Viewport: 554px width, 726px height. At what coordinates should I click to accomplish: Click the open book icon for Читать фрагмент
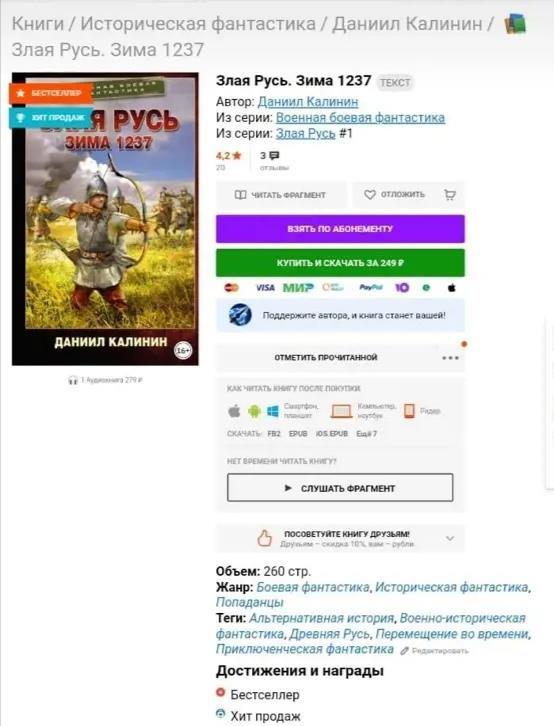point(240,195)
